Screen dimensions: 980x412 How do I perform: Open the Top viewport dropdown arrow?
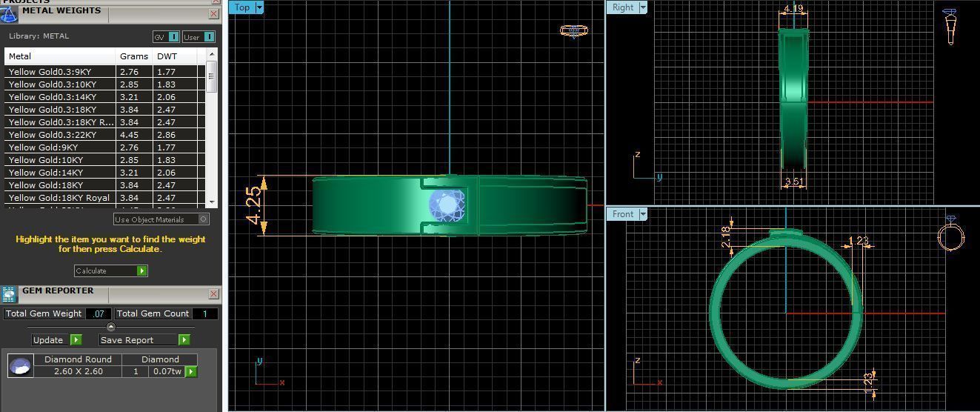tap(259, 7)
